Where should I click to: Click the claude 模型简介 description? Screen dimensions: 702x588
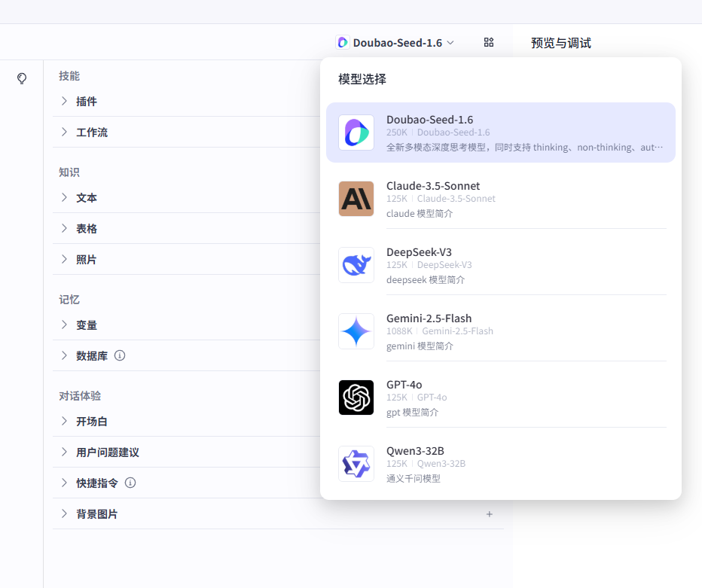tap(420, 214)
